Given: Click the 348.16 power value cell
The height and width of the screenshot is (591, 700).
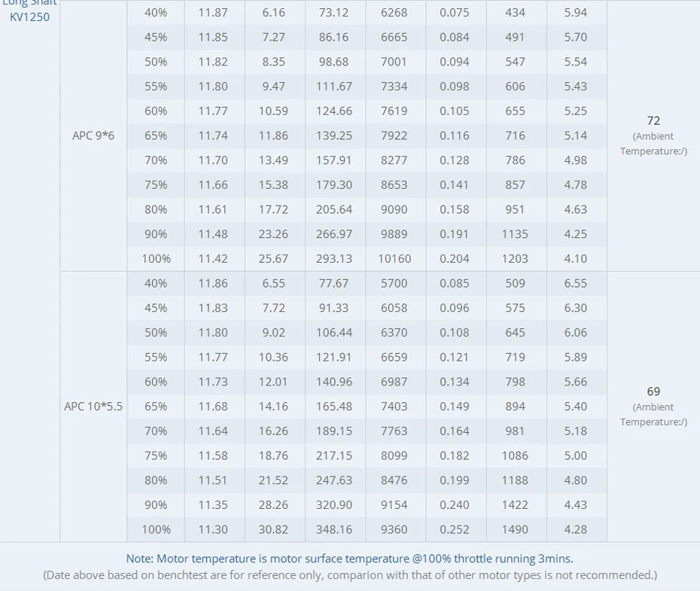Looking at the screenshot, I should [x=334, y=530].
